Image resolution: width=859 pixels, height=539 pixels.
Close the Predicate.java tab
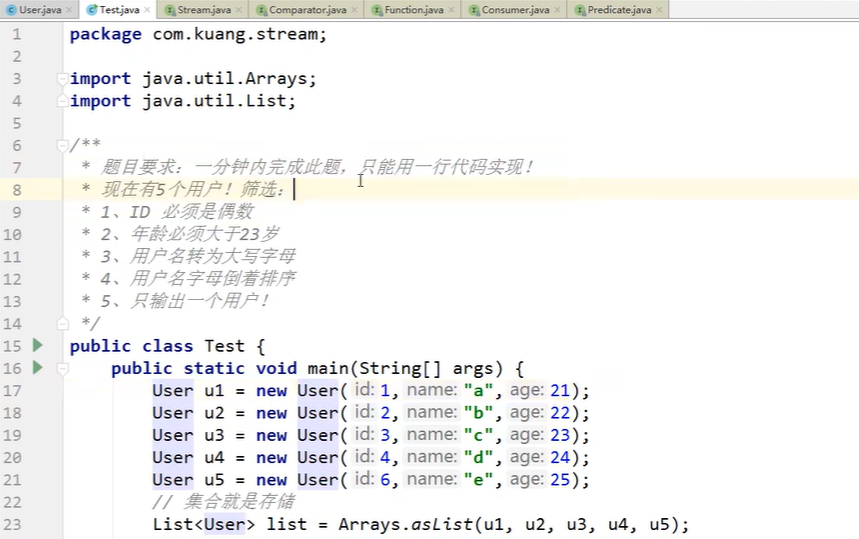coord(659,10)
